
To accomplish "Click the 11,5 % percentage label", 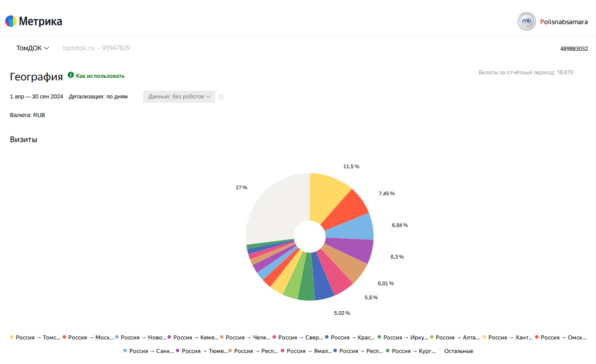I will pyautogui.click(x=351, y=166).
